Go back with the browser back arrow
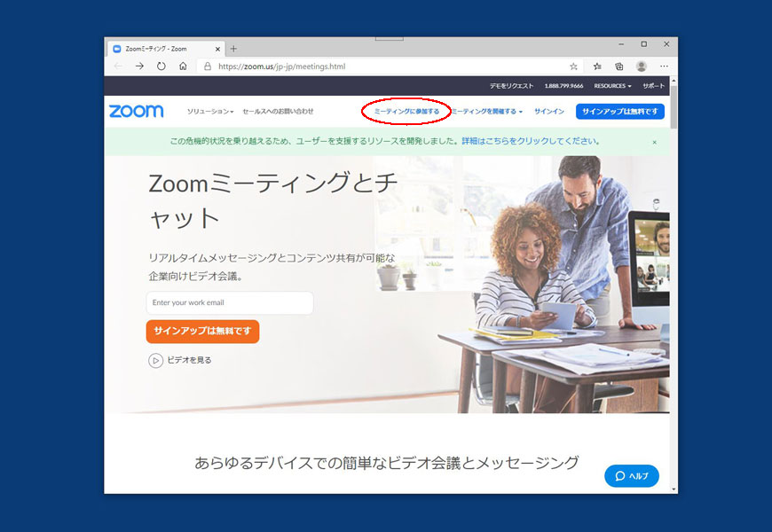Image resolution: width=772 pixels, height=532 pixels. click(x=118, y=66)
